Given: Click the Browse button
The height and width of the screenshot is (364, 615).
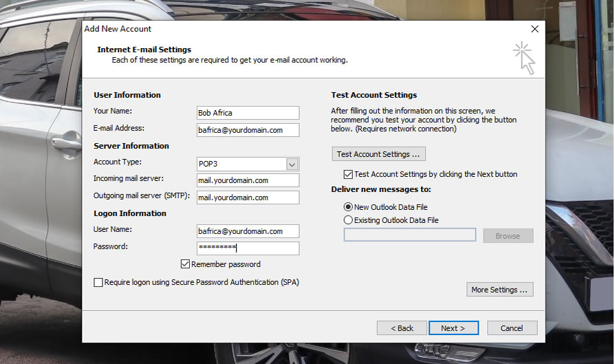Looking at the screenshot, I should pos(508,236).
